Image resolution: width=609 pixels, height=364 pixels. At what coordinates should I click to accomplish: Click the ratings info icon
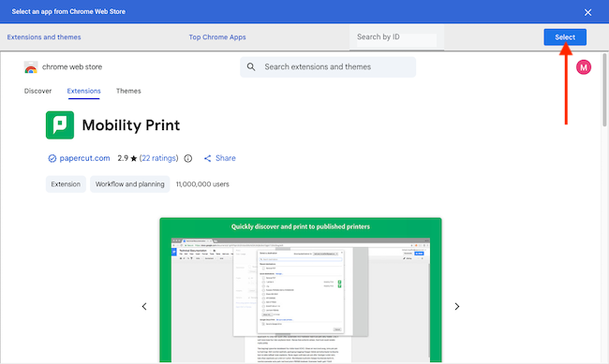188,158
